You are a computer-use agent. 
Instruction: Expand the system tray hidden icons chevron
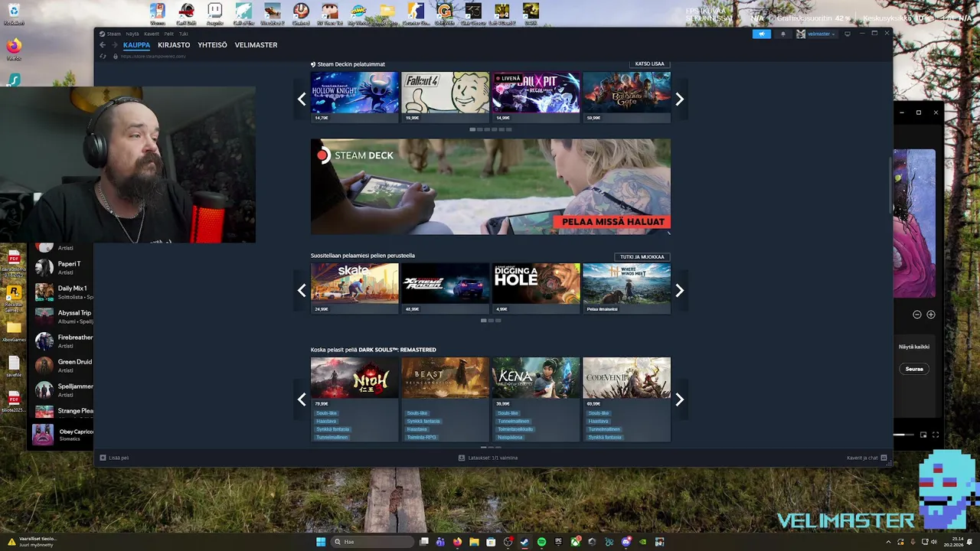[889, 542]
